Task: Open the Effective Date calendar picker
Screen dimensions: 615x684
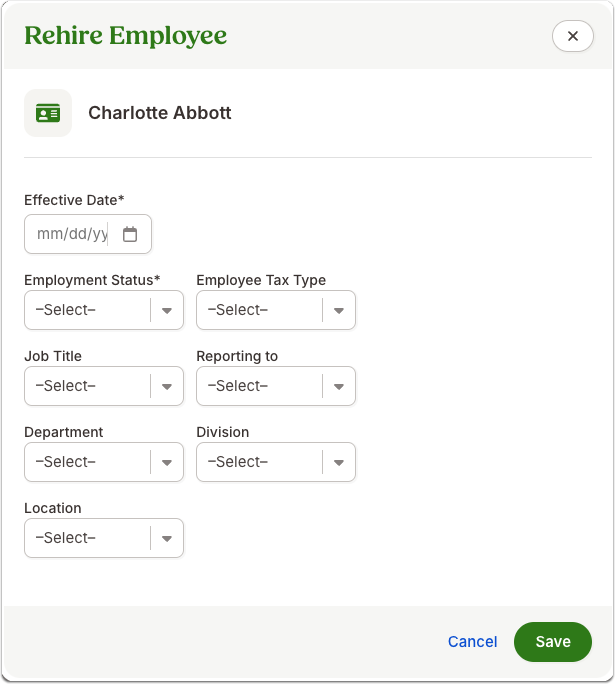Action: (x=130, y=234)
